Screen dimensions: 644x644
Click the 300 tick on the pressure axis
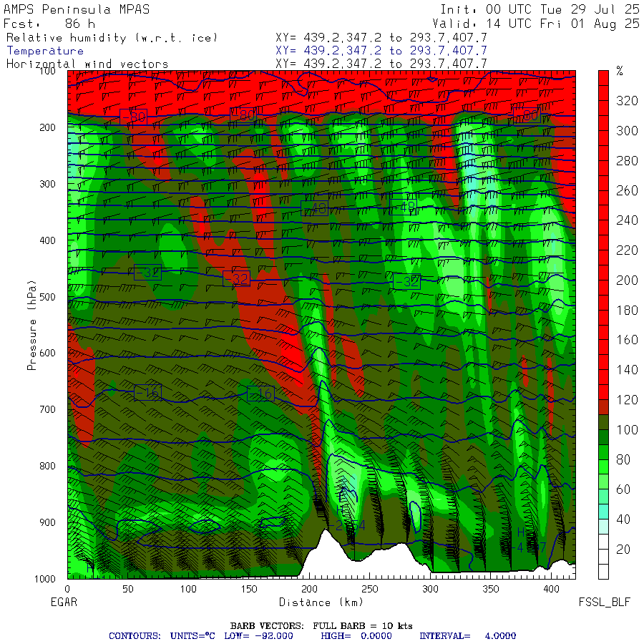tap(48, 184)
